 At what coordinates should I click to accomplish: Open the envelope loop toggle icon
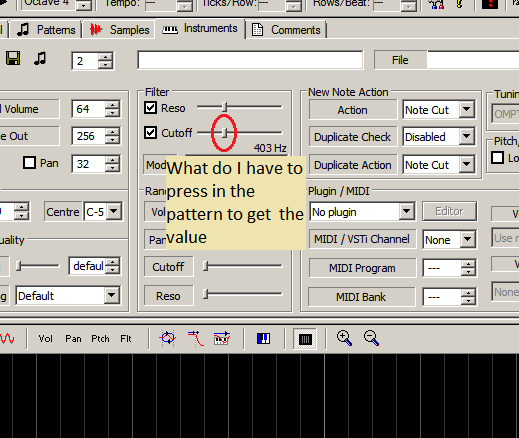click(167, 338)
